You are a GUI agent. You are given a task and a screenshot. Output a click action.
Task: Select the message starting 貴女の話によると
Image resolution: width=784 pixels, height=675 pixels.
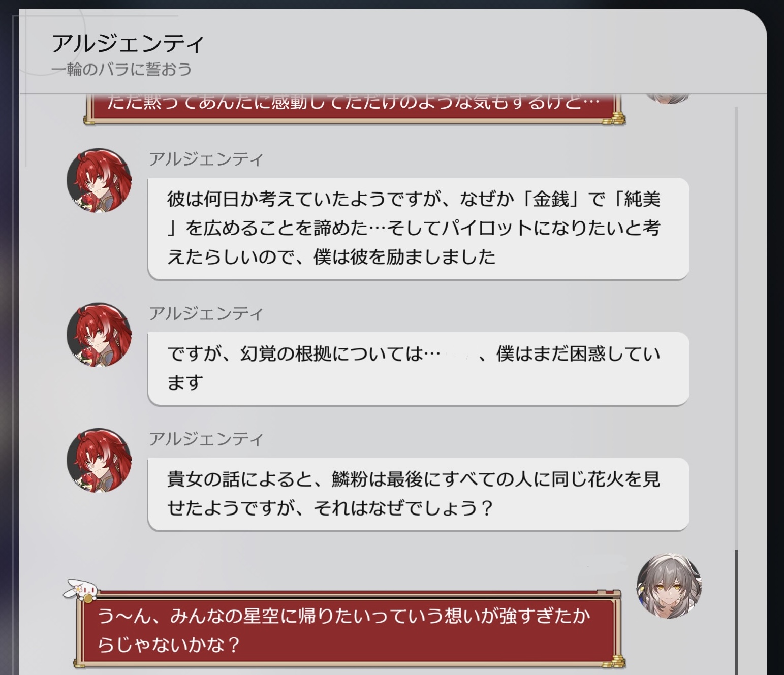(x=418, y=494)
